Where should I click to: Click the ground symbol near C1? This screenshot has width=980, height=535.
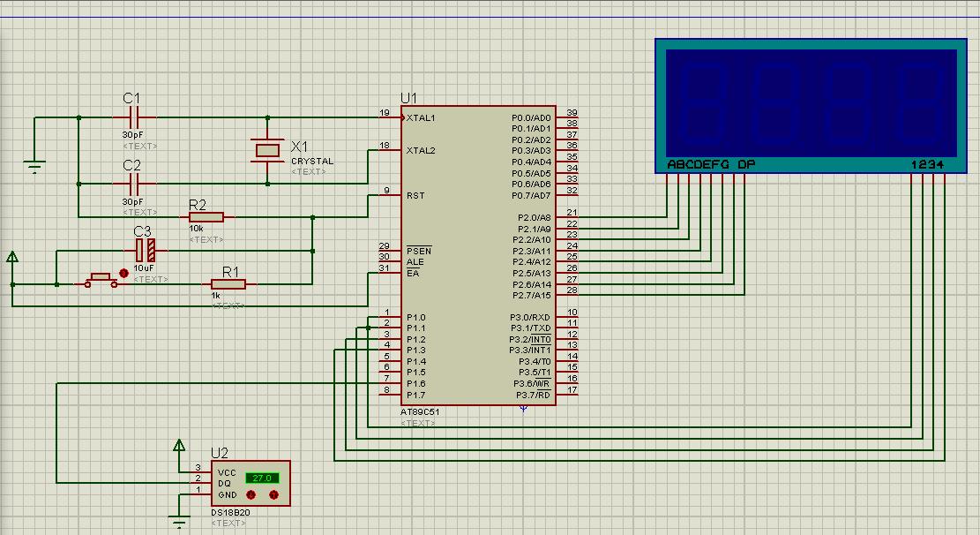pos(34,167)
